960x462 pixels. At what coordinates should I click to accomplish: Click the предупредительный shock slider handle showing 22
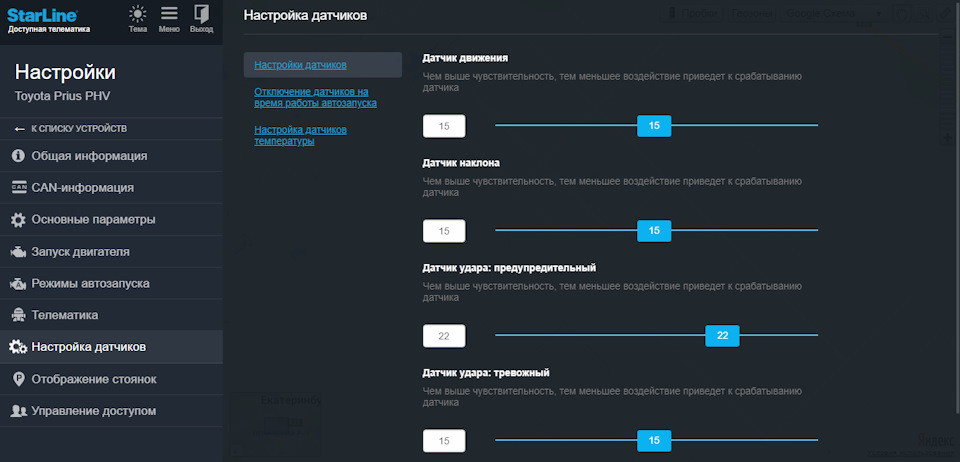[722, 336]
